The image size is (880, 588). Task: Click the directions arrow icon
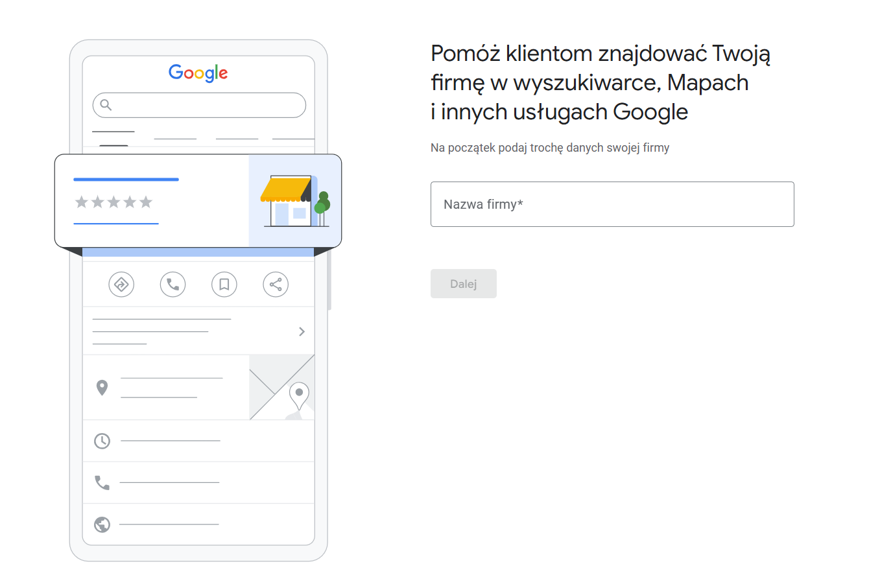coord(121,285)
